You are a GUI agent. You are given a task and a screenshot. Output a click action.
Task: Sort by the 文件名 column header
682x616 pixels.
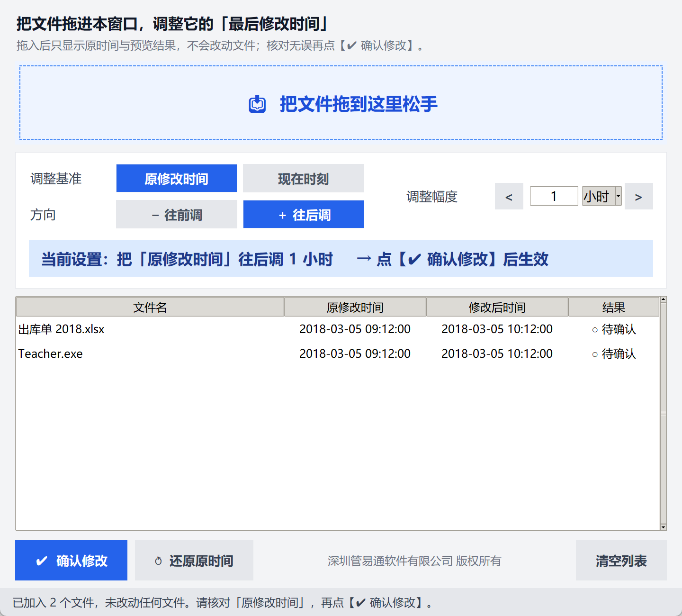(x=150, y=307)
